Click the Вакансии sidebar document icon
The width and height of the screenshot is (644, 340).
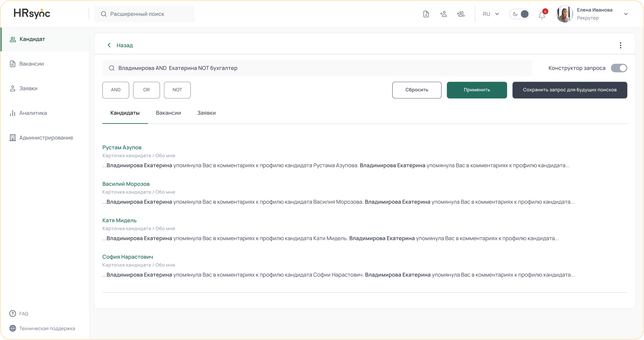tap(13, 64)
